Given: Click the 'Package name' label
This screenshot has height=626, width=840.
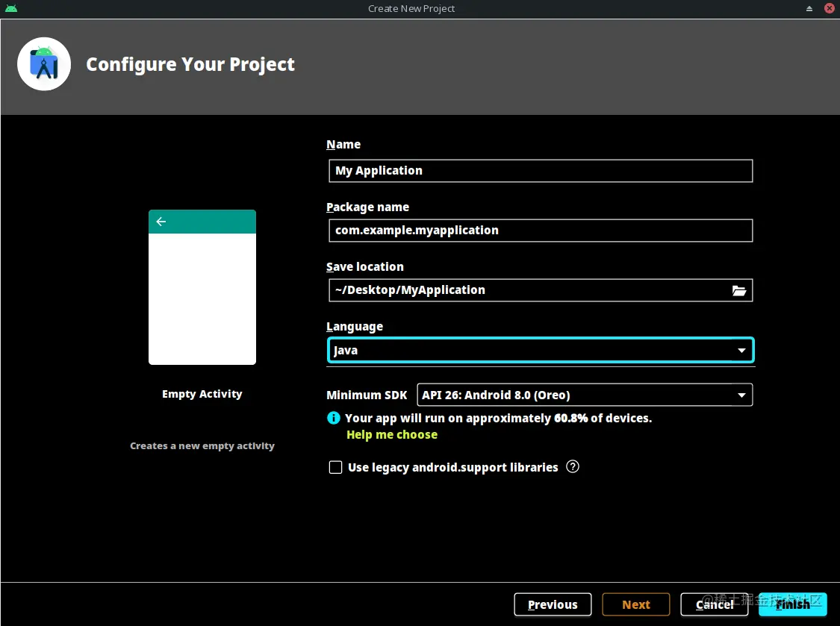Looking at the screenshot, I should point(367,207).
